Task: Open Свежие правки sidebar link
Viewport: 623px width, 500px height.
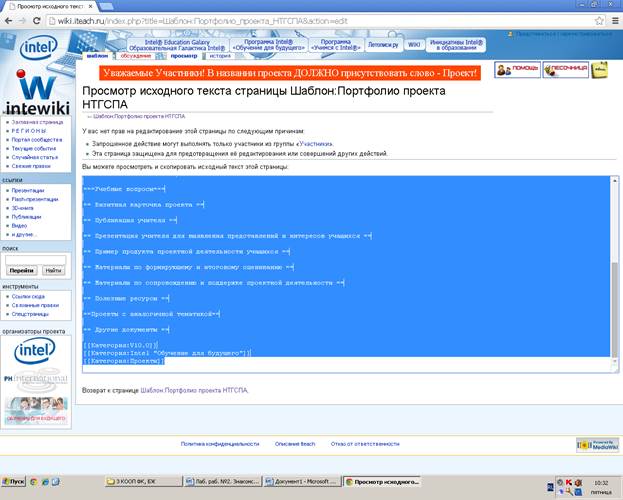Action: point(31,166)
